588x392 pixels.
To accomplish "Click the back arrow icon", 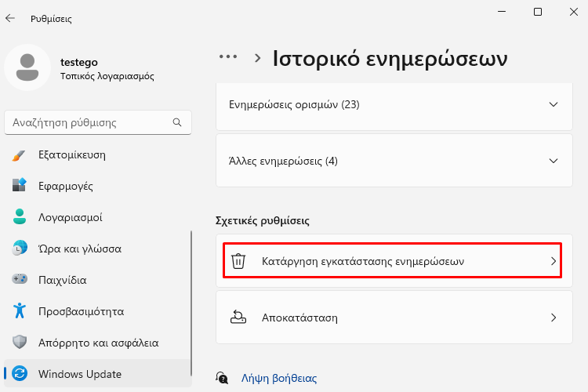I will click(10, 18).
